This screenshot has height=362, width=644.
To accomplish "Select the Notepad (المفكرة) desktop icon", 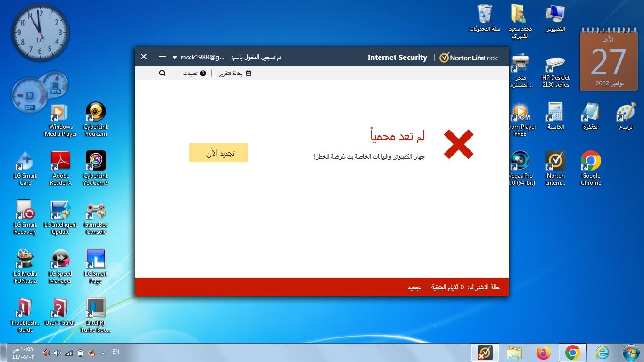I will [591, 116].
